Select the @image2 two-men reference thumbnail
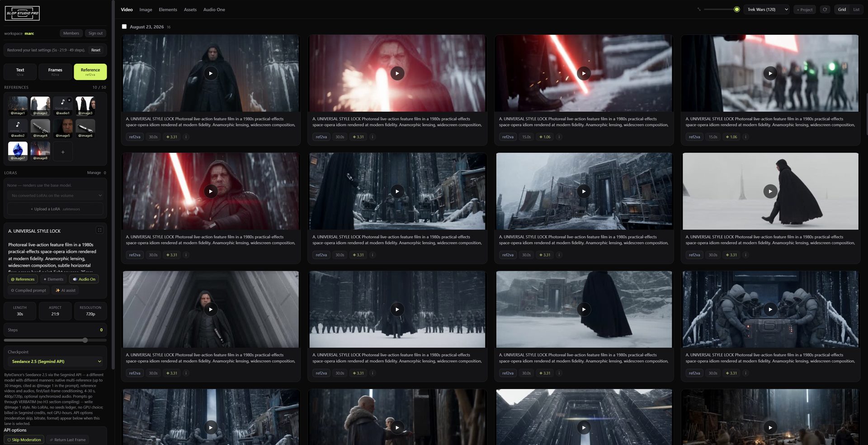The width and height of the screenshot is (868, 445). coord(40,106)
